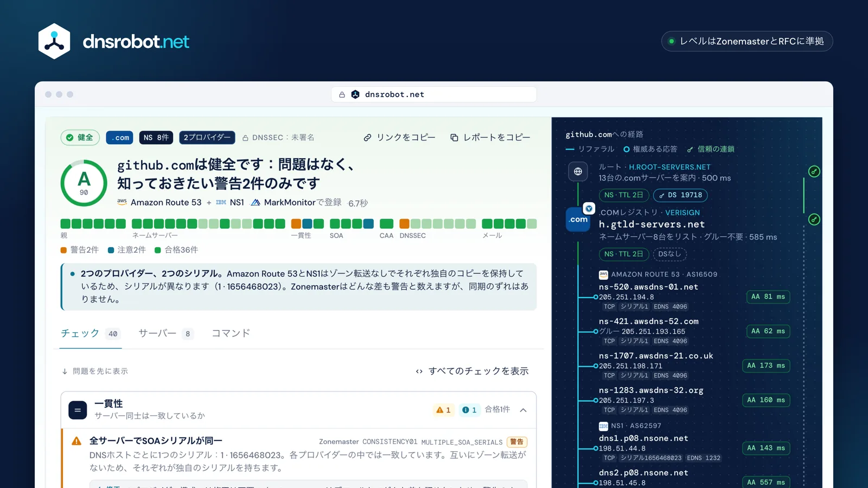Image resolution: width=868 pixels, height=488 pixels.
Task: Click the .com TLD badge
Action: (x=119, y=138)
